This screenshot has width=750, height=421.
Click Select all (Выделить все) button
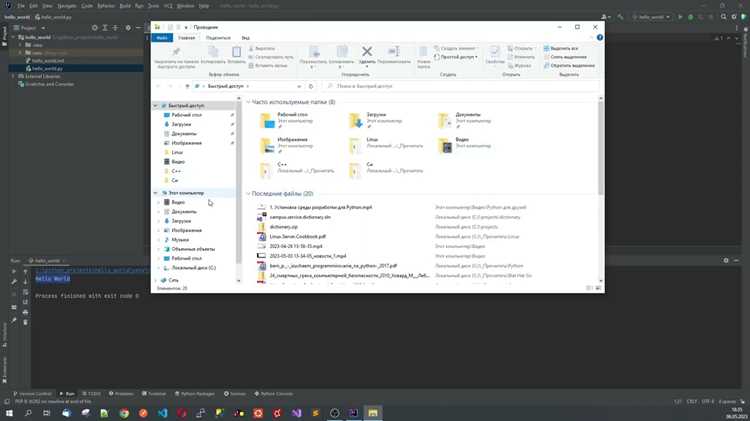pos(561,48)
